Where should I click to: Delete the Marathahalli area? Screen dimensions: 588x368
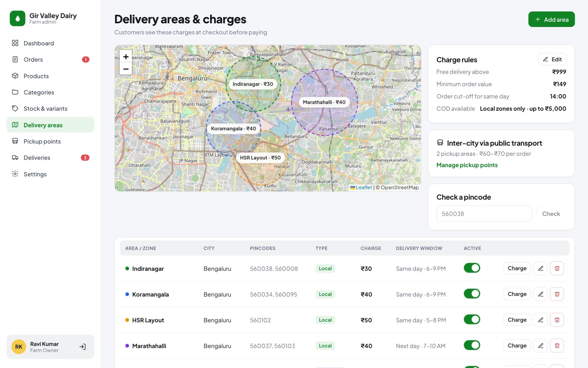click(557, 346)
